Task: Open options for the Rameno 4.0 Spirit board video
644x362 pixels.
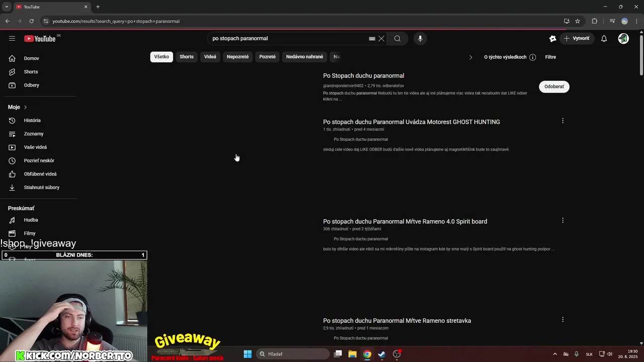Action: point(562,220)
